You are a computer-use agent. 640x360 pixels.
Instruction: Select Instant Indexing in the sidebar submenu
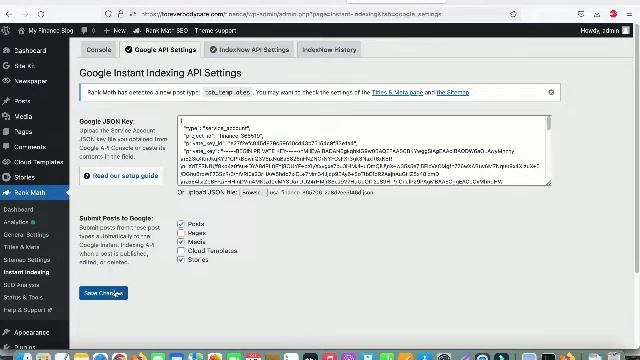pos(27,272)
